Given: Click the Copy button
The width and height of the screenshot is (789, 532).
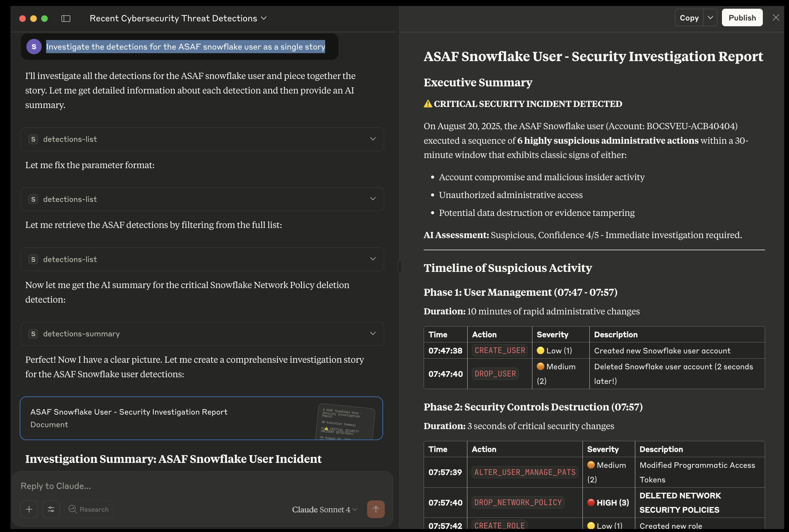Looking at the screenshot, I should point(689,18).
